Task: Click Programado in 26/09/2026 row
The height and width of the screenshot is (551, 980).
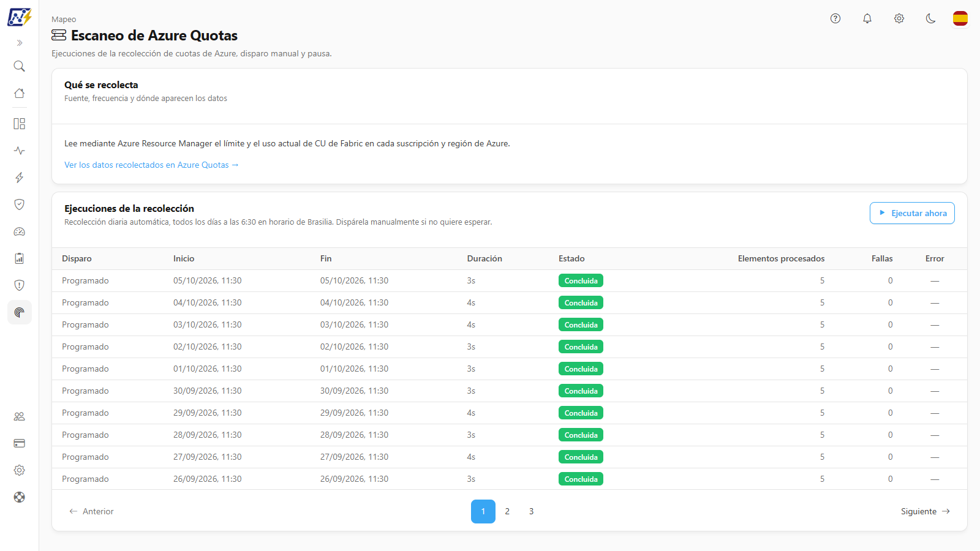Action: pos(85,479)
